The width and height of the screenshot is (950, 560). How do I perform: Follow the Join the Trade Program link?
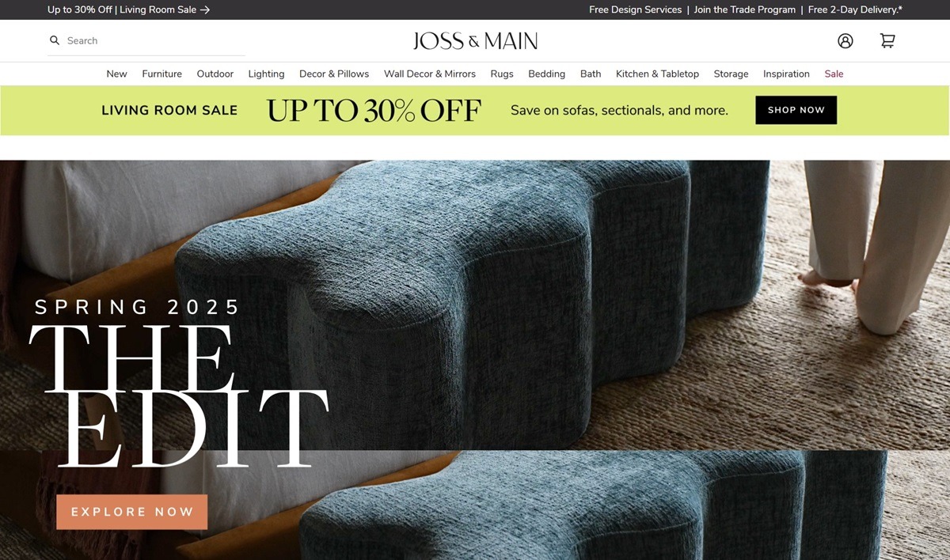tap(745, 10)
